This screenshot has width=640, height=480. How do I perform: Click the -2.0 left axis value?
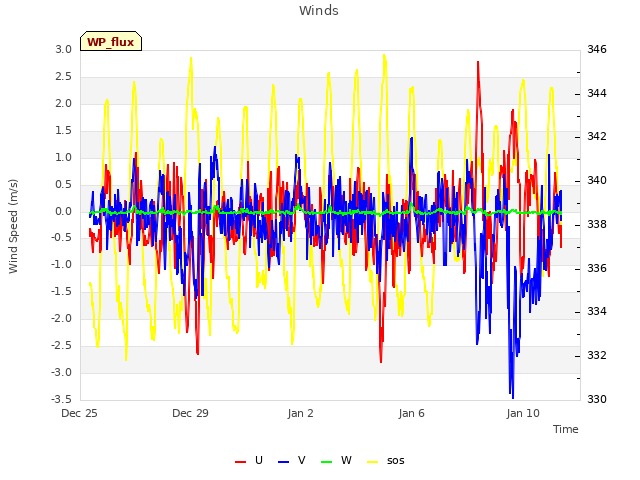(61, 318)
